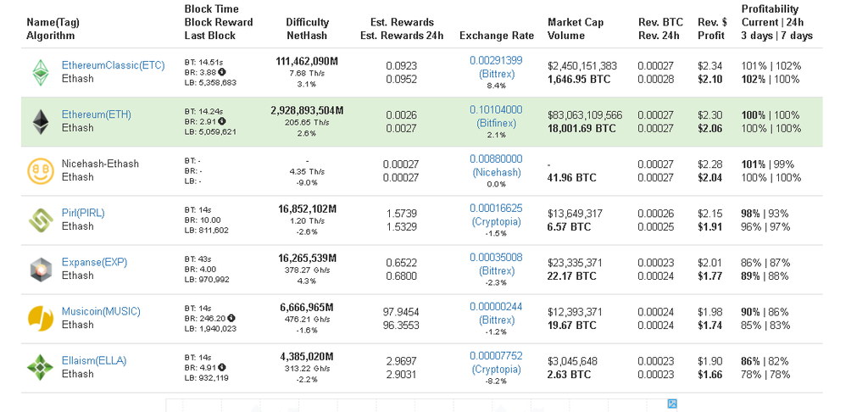Click difficulty value 111,462,090M
868x412 pixels.
point(307,61)
